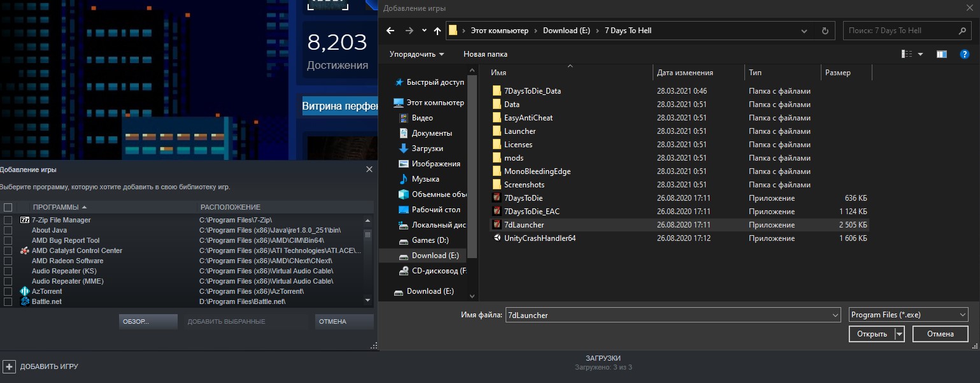Select the UnityCrashHandler64 file icon
Screen dimensions: 980x383
pos(497,238)
